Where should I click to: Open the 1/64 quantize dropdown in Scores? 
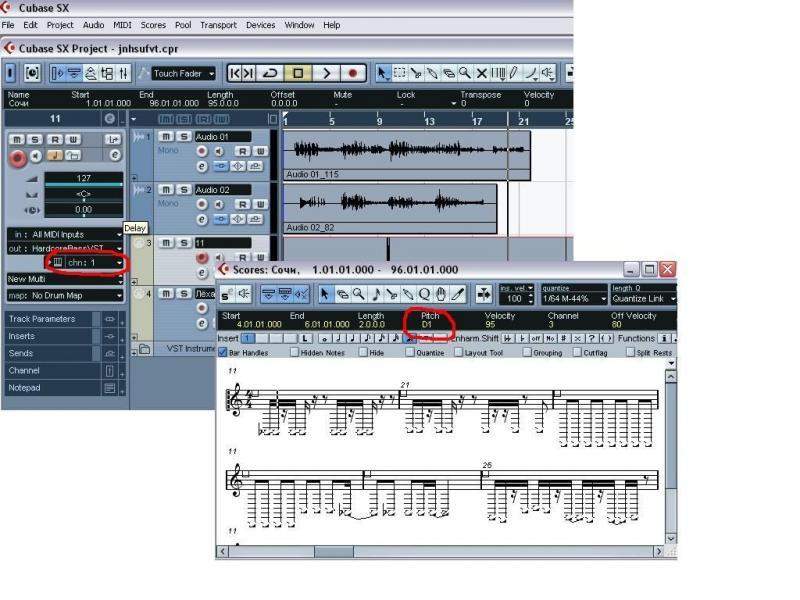pyautogui.click(x=574, y=298)
